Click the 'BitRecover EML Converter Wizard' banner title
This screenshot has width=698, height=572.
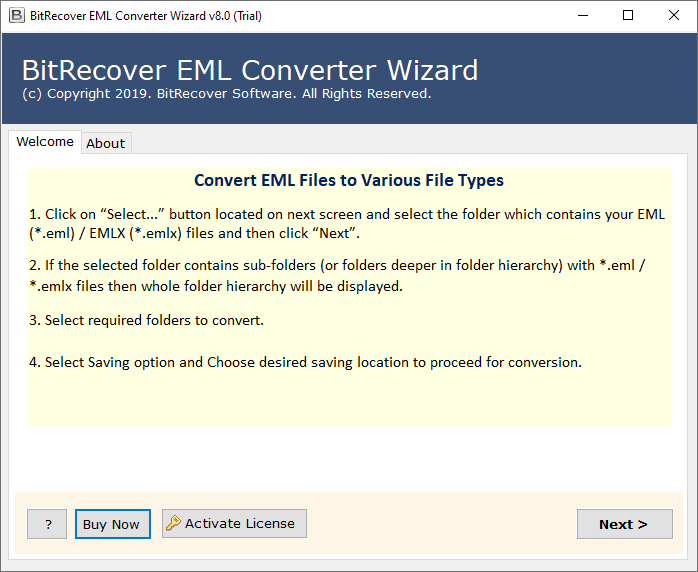pos(250,71)
